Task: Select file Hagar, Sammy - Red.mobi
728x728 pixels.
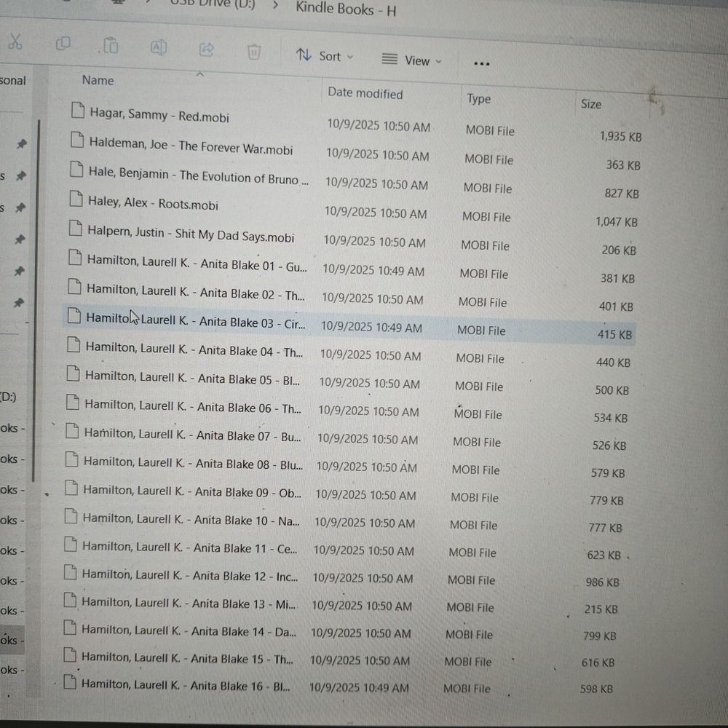Action: click(159, 115)
